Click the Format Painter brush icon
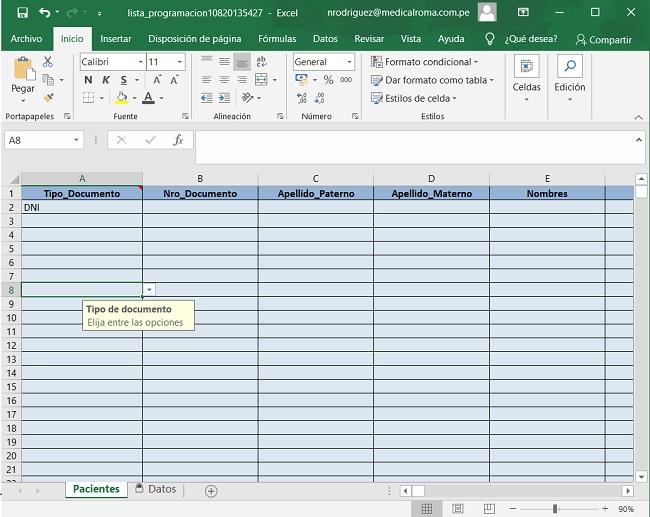Image resolution: width=650 pixels, height=517 pixels. 48,98
